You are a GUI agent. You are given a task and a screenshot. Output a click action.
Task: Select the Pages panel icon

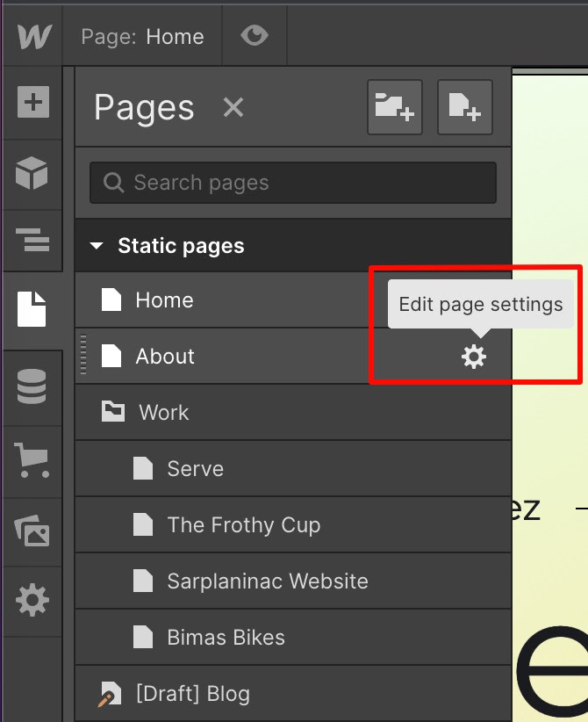pyautogui.click(x=32, y=309)
